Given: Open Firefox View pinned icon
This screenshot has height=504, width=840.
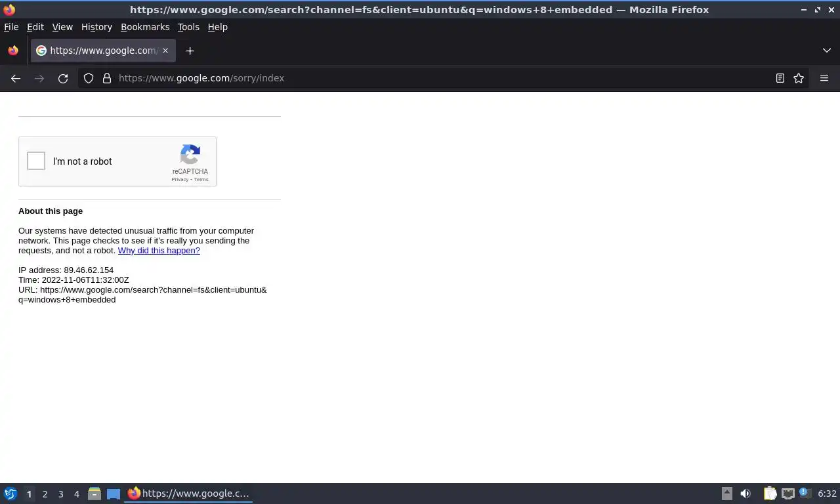Looking at the screenshot, I should click(13, 51).
